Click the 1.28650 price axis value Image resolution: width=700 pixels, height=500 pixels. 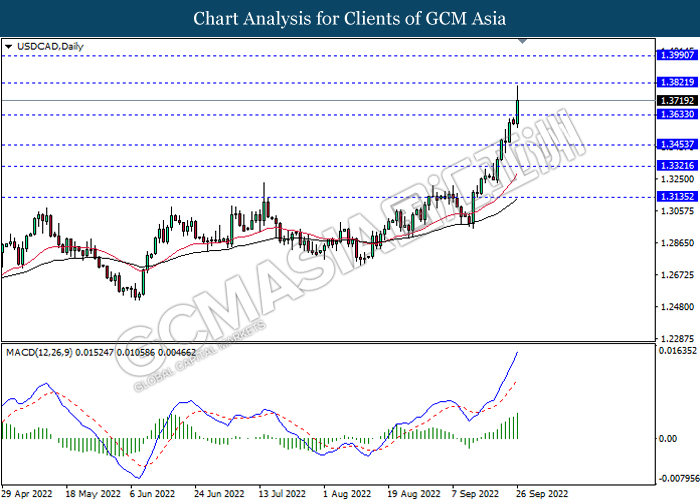tap(677, 243)
